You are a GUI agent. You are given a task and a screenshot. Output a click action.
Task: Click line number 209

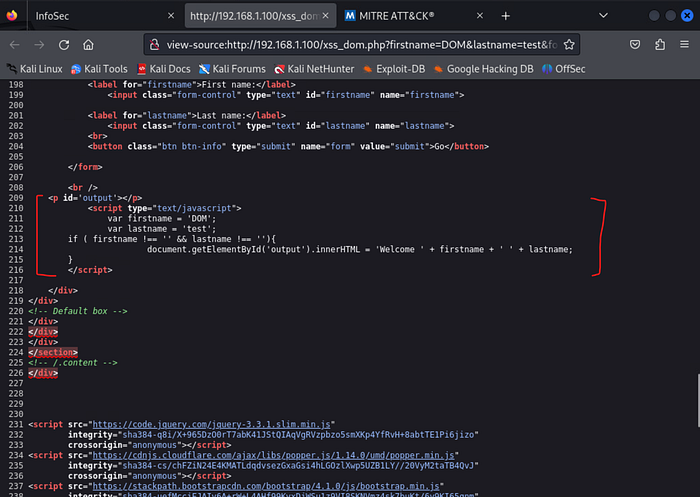point(16,198)
